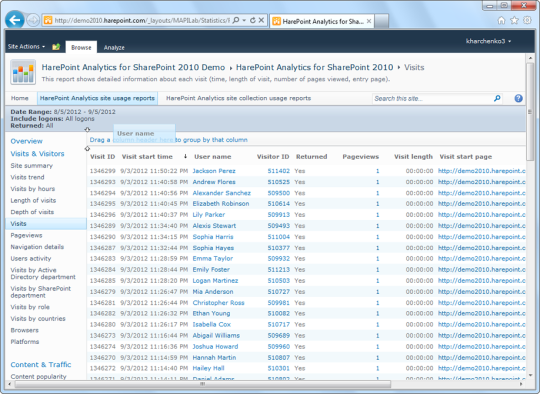
Task: Select HarePoint Analytics site usage reports tab
Action: point(97,98)
